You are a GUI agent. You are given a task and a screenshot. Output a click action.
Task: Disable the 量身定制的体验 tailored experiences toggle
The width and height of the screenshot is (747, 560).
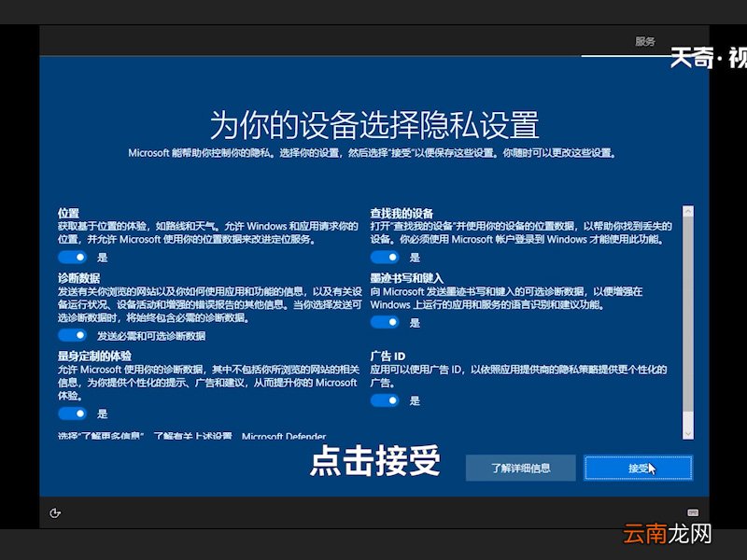[x=73, y=413]
